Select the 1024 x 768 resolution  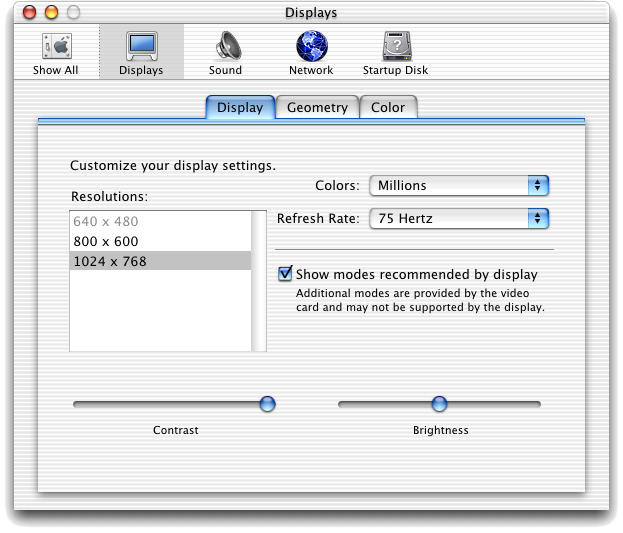160,261
